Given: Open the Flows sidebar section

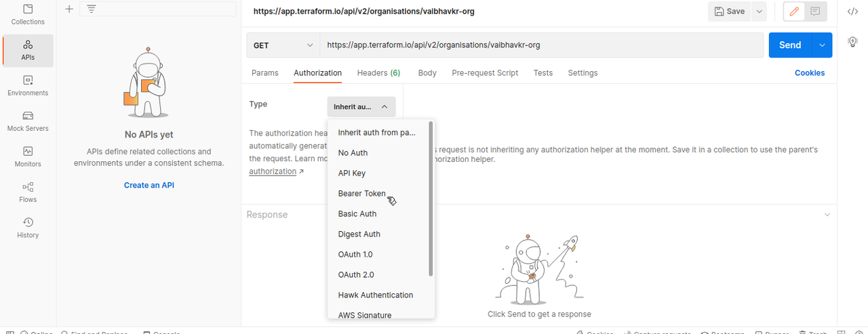Looking at the screenshot, I should pos(28,192).
